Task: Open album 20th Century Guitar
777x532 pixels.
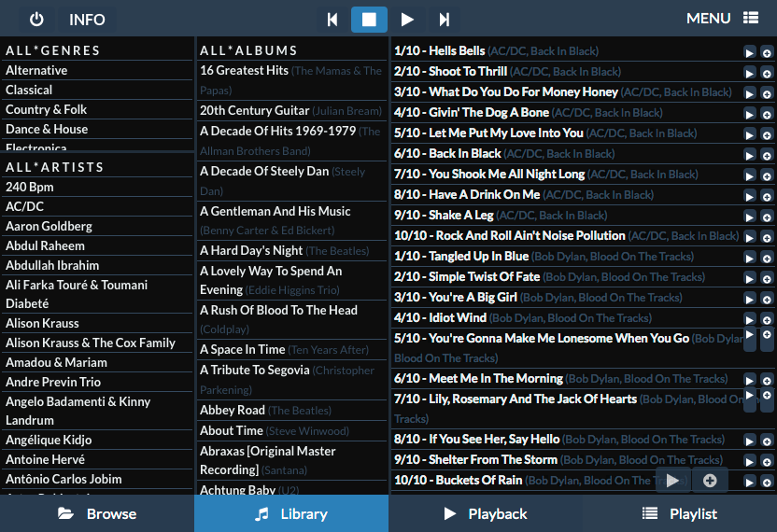Action: 292,110
